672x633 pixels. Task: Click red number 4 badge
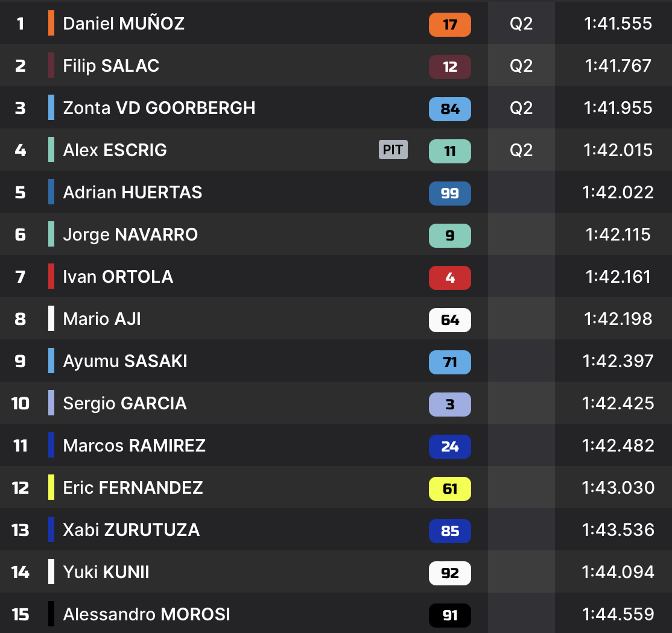point(450,277)
